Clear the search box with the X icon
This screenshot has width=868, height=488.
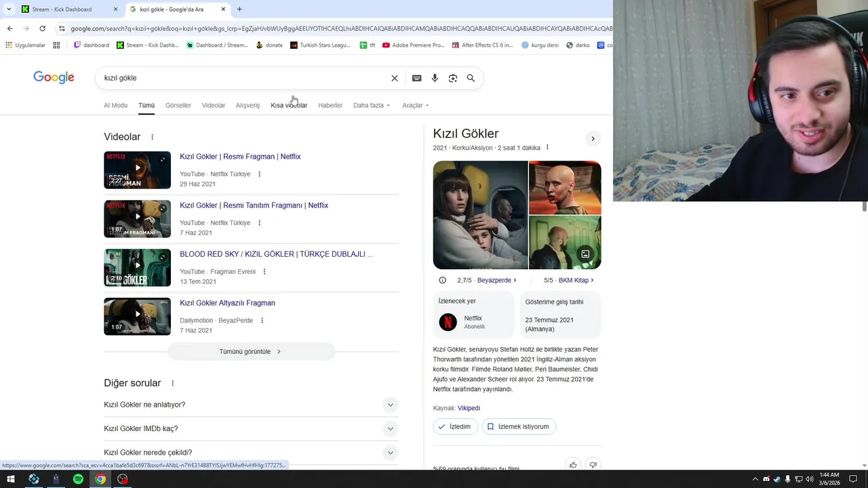(x=395, y=78)
